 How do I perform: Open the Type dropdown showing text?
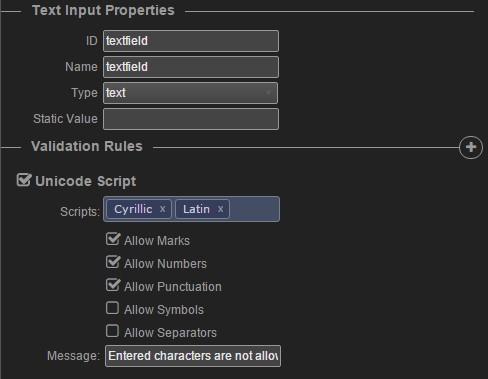190,93
